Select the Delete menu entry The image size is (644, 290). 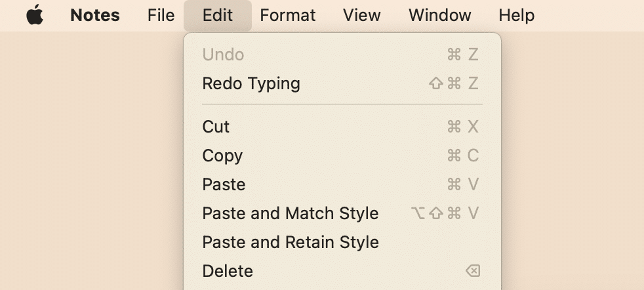click(342, 271)
